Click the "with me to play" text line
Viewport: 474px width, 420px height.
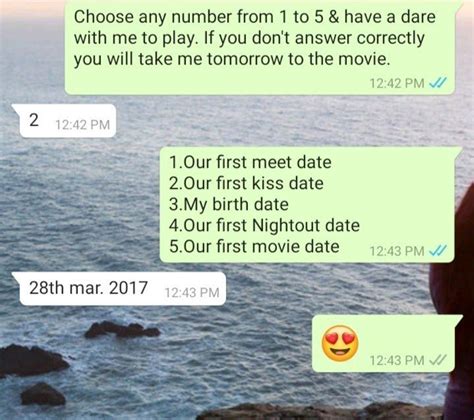coord(134,39)
